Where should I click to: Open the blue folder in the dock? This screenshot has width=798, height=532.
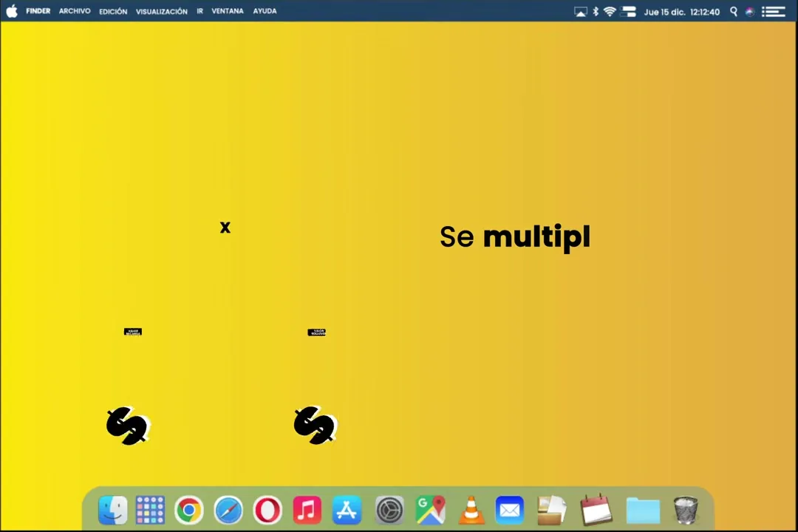(x=643, y=510)
